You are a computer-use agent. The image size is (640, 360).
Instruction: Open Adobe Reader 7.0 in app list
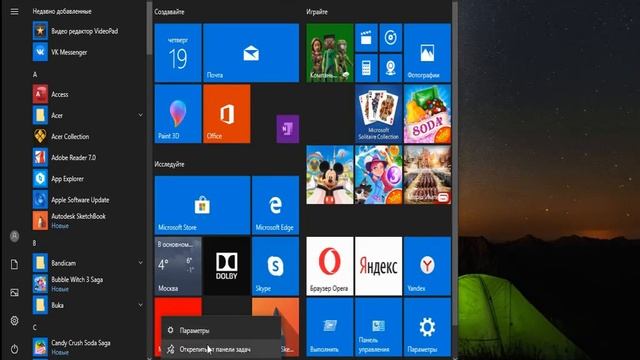[x=88, y=158]
